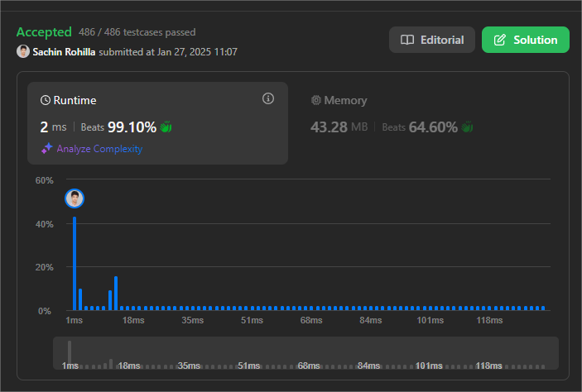Viewport: 582px width, 392px height.
Task: Click Sachin Rohilla's small avatar
Action: pyautogui.click(x=22, y=51)
